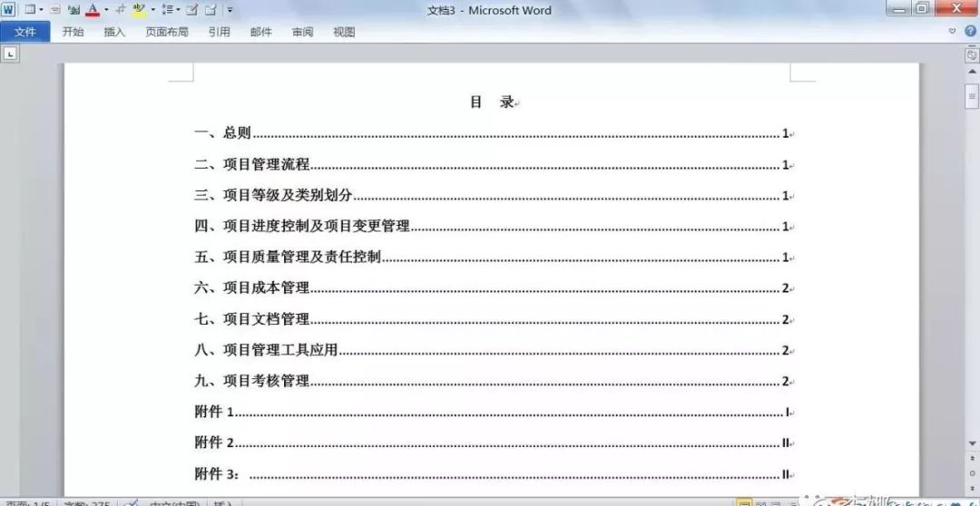Open the 页面布局 ribbon tab
This screenshot has height=506, width=980.
point(167,32)
